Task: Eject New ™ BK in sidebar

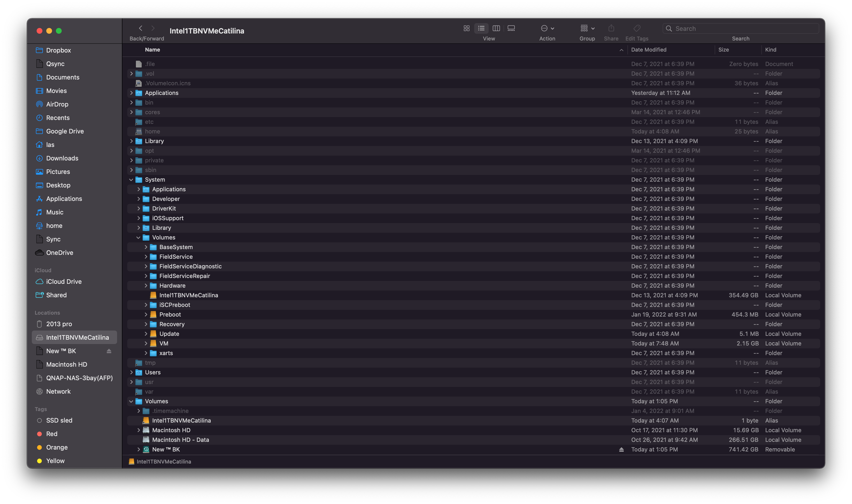Action: pos(109,351)
